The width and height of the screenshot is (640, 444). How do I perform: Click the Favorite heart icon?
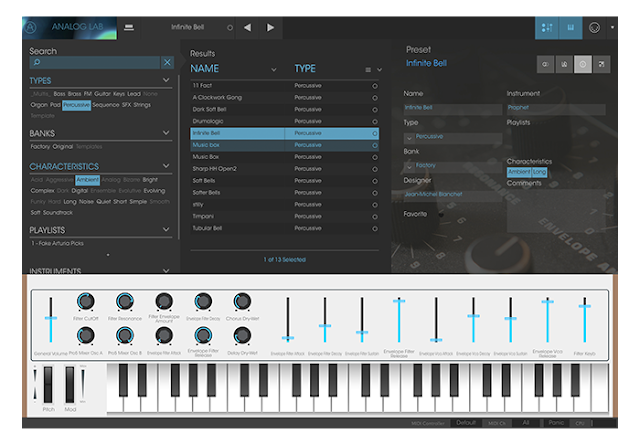(441, 214)
